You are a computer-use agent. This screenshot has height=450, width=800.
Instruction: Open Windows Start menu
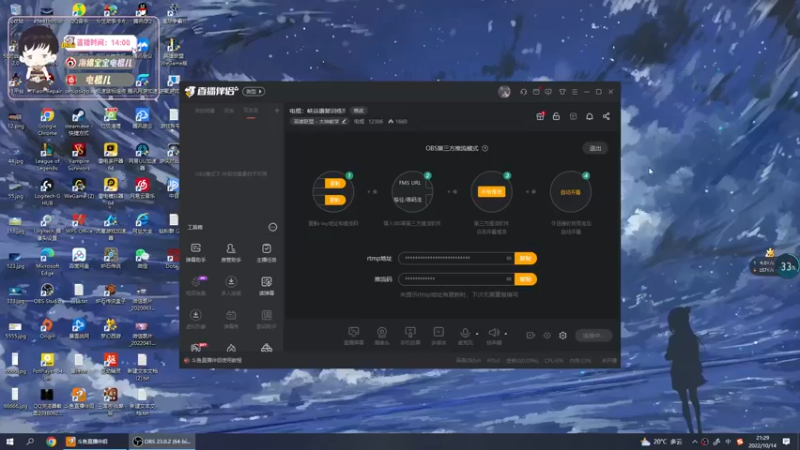[10, 441]
